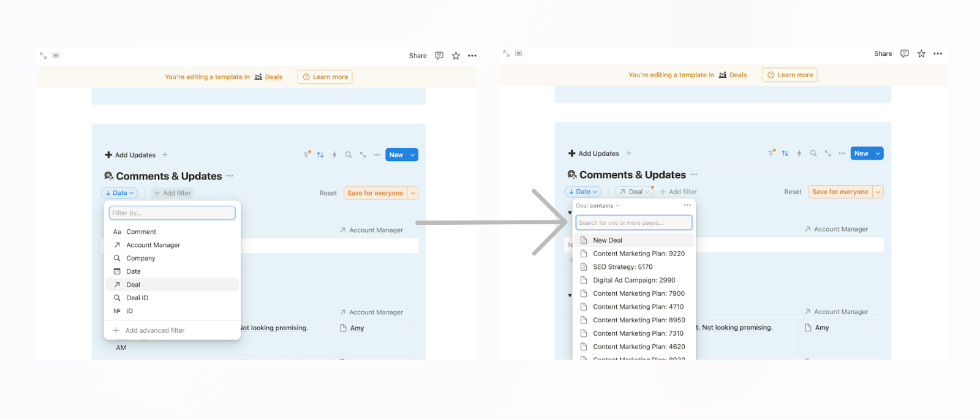Focus Search for one or more pages field
980x419 pixels.
coord(634,223)
